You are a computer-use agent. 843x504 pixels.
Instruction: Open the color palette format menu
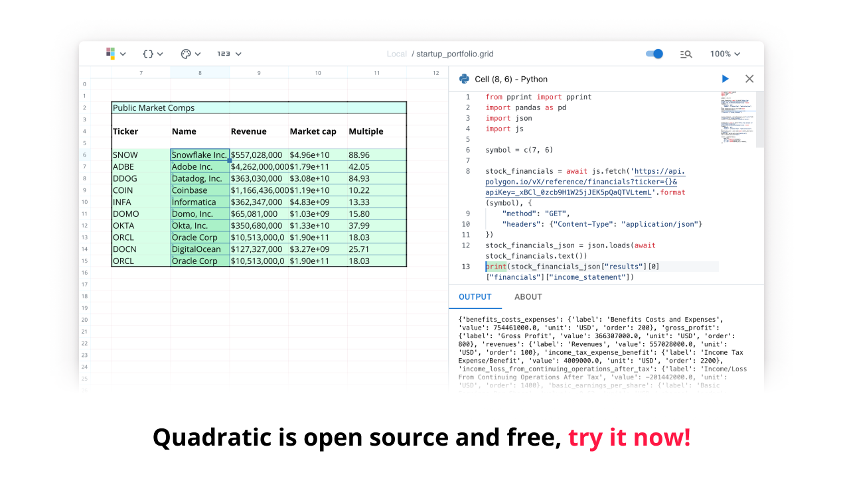tap(191, 54)
